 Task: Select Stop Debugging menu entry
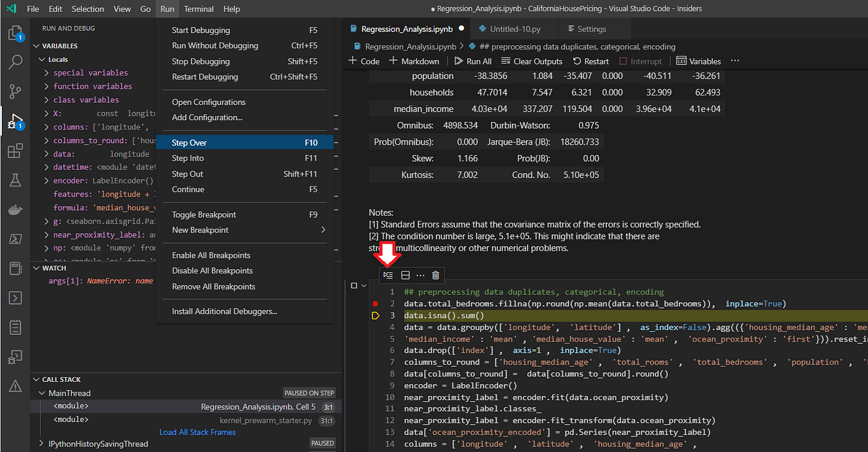click(x=245, y=61)
